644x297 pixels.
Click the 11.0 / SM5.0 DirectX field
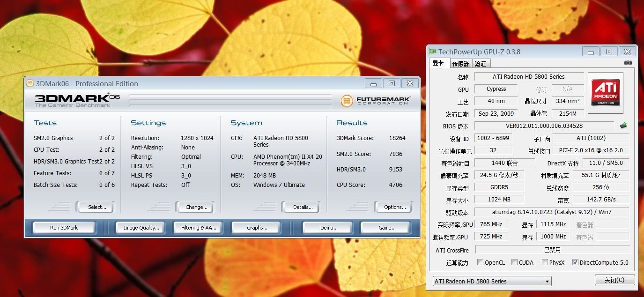(606, 163)
